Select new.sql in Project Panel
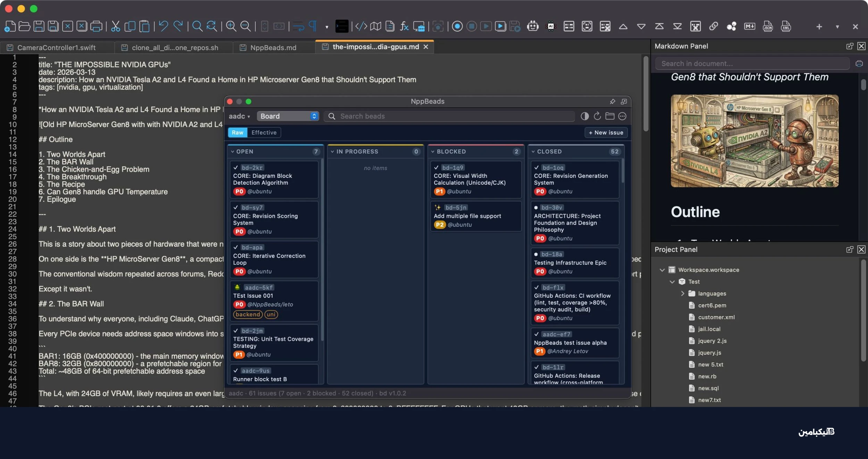This screenshot has height=459, width=868. coord(708,388)
